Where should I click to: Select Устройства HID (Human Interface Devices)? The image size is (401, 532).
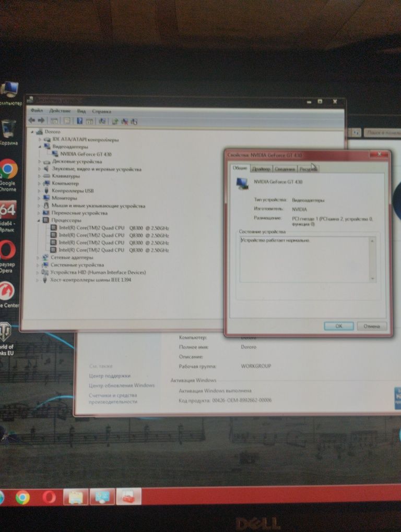(98, 272)
